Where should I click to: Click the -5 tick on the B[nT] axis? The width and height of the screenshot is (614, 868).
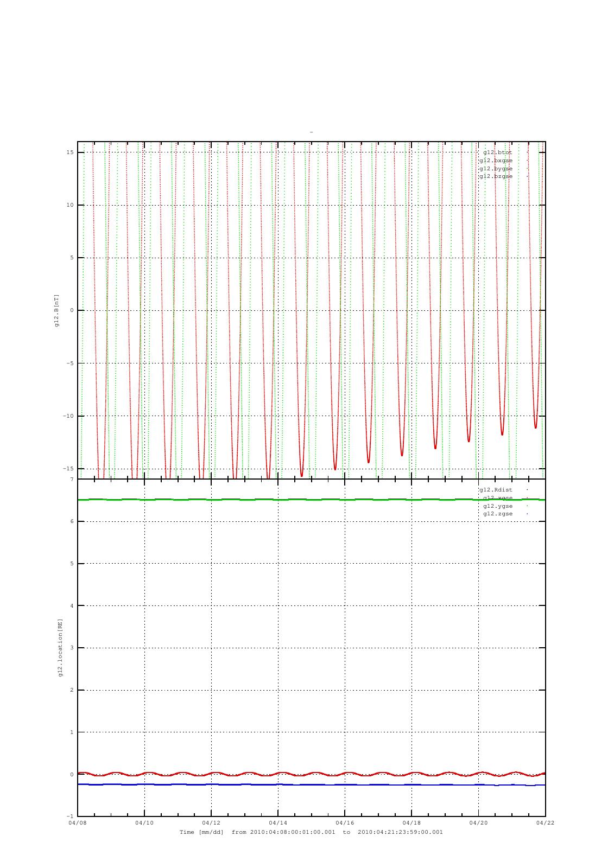point(70,363)
